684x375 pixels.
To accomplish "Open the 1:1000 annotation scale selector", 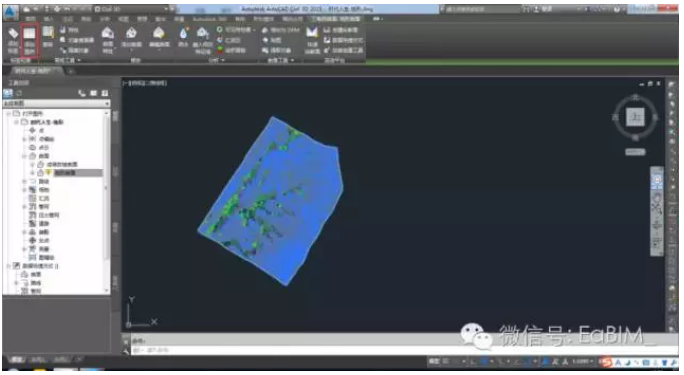I will tap(583, 362).
